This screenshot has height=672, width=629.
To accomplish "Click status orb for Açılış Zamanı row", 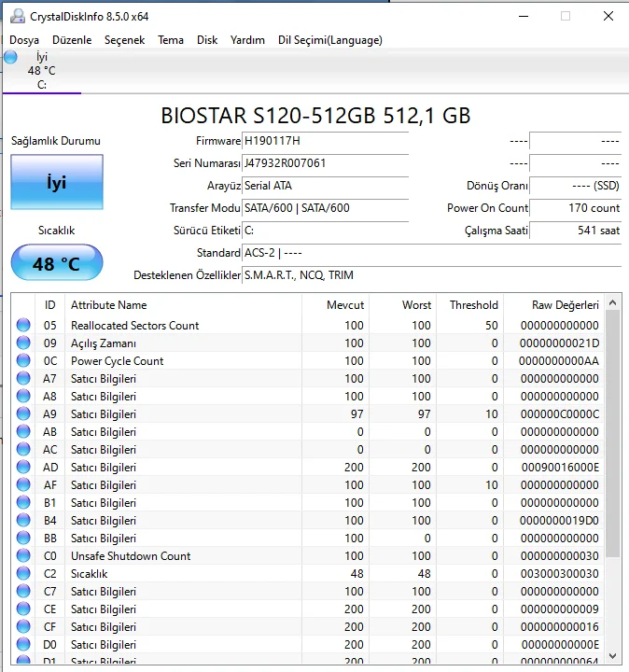I will click(x=23, y=343).
